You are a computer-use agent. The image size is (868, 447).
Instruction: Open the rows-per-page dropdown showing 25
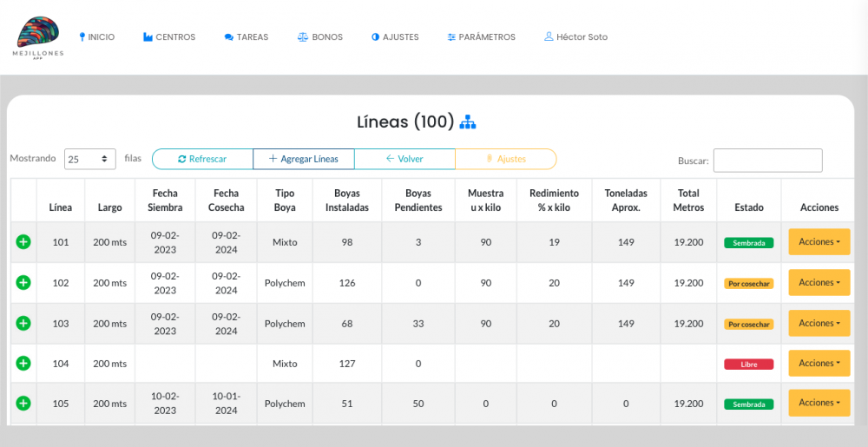coord(90,159)
